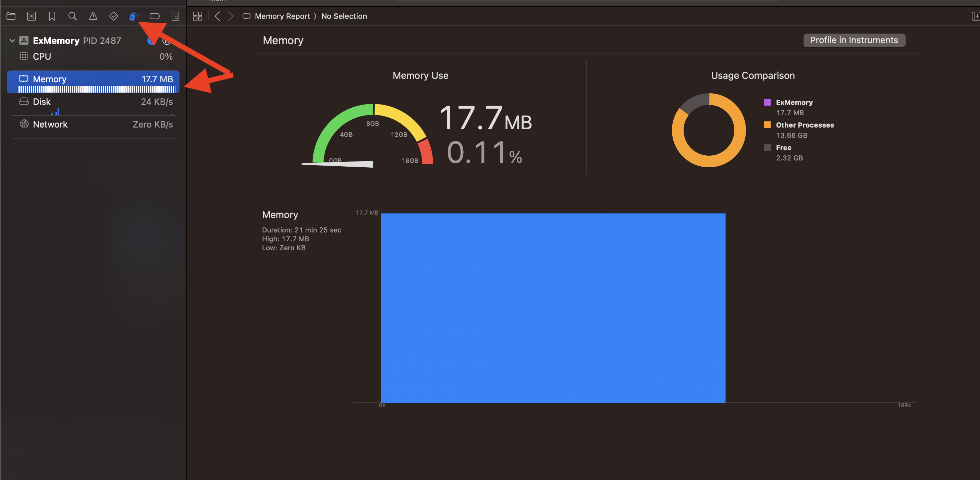This screenshot has height=480, width=980.
Task: Click Memory Report breadcrumb item
Action: (x=282, y=16)
